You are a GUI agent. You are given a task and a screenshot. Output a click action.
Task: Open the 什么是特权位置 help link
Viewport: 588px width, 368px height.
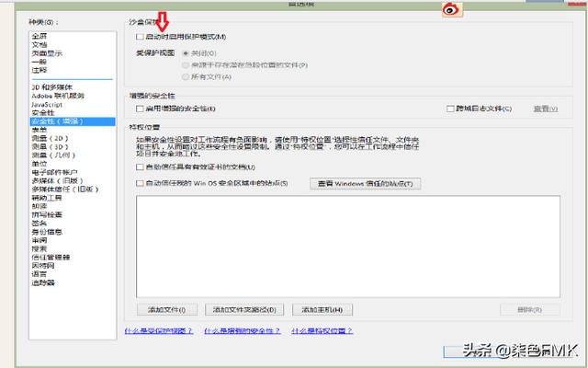pos(322,330)
